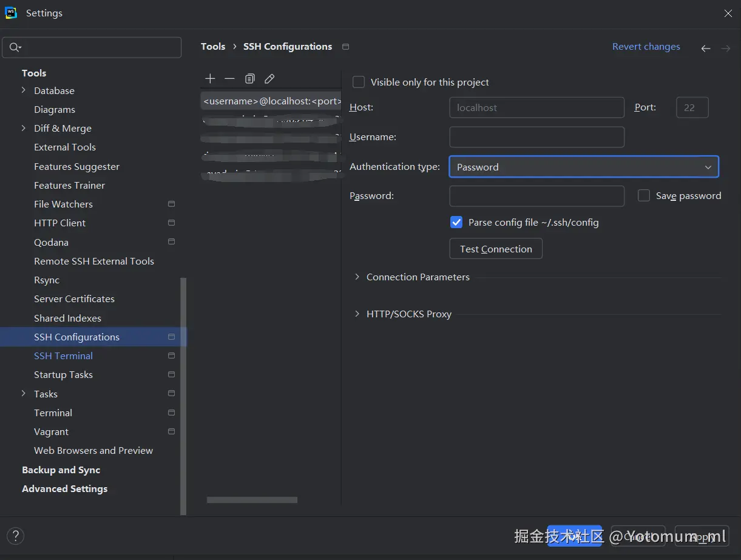Viewport: 741px width, 560px height.
Task: Click into the Username input field
Action: pos(536,137)
